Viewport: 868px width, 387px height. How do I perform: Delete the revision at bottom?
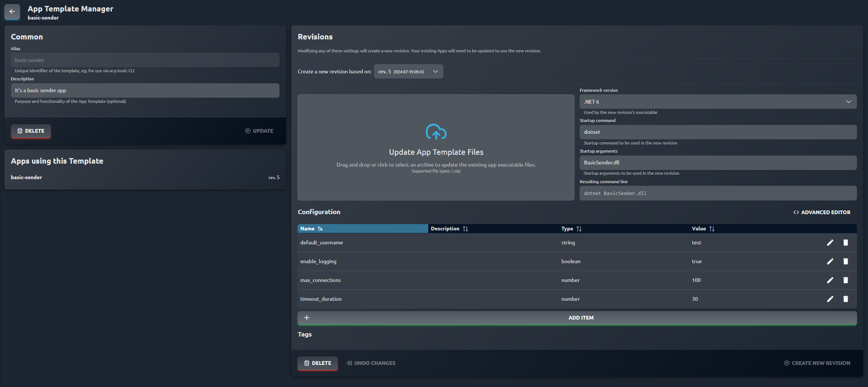(318, 363)
